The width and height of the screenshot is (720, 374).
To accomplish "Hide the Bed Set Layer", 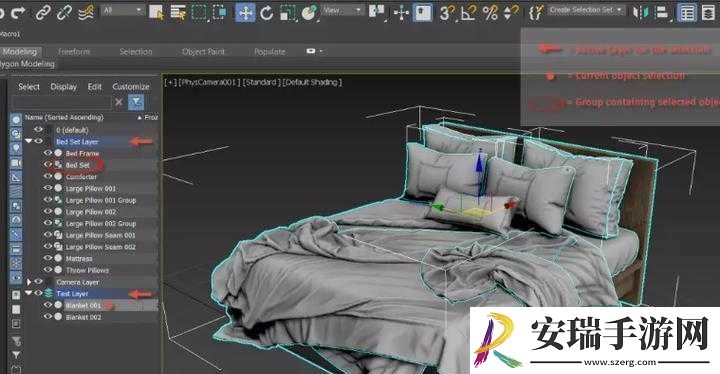I will pyautogui.click(x=39, y=142).
